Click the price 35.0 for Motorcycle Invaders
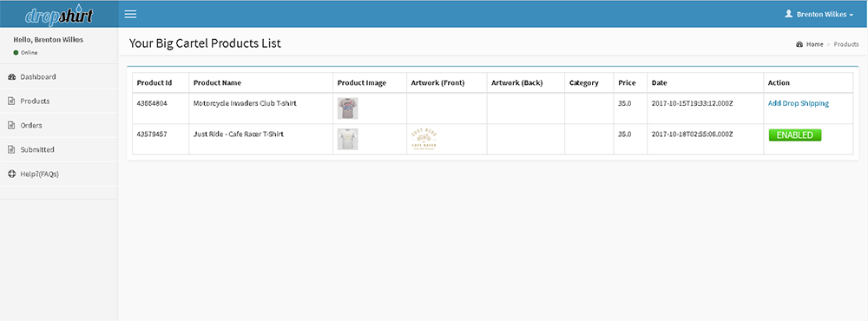The image size is (868, 321). click(624, 103)
